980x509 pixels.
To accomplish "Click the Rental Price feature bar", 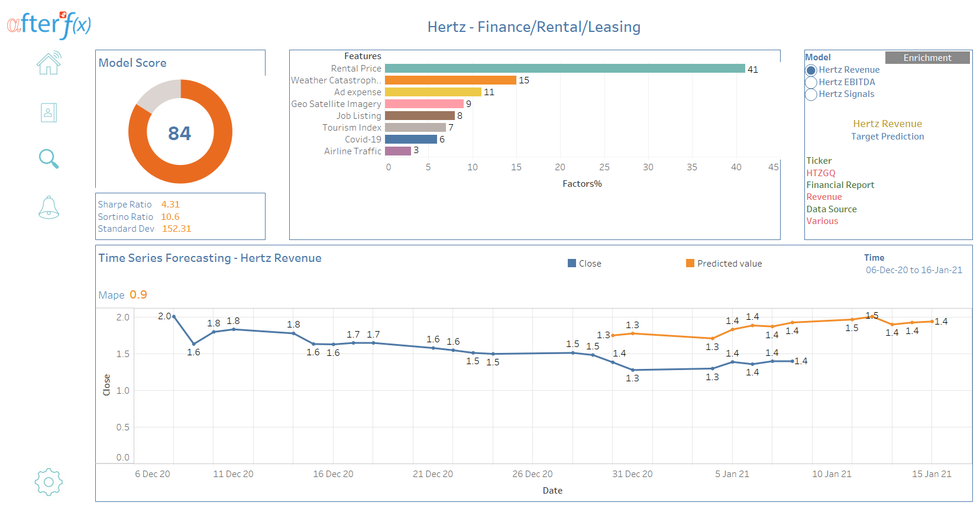I will (564, 69).
